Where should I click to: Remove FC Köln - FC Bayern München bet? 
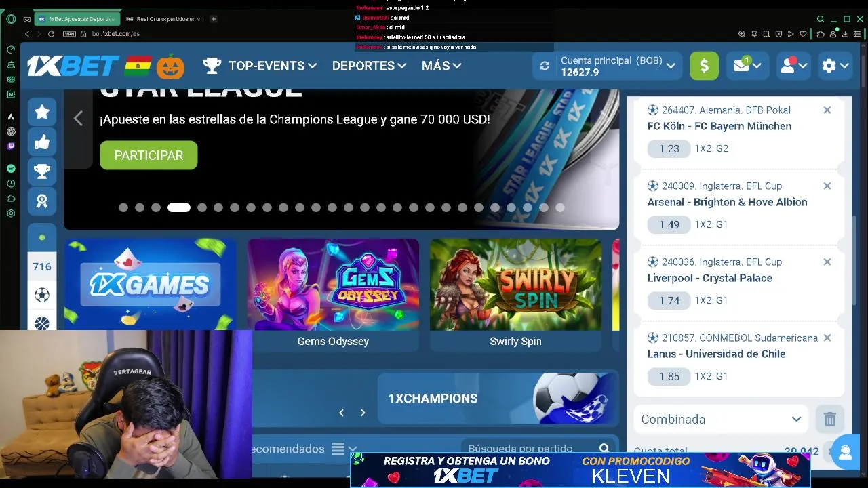pos(827,110)
